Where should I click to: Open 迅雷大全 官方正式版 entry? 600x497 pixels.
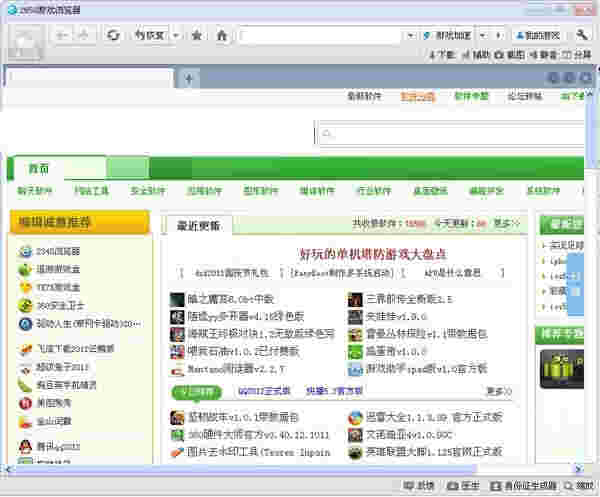[434, 417]
